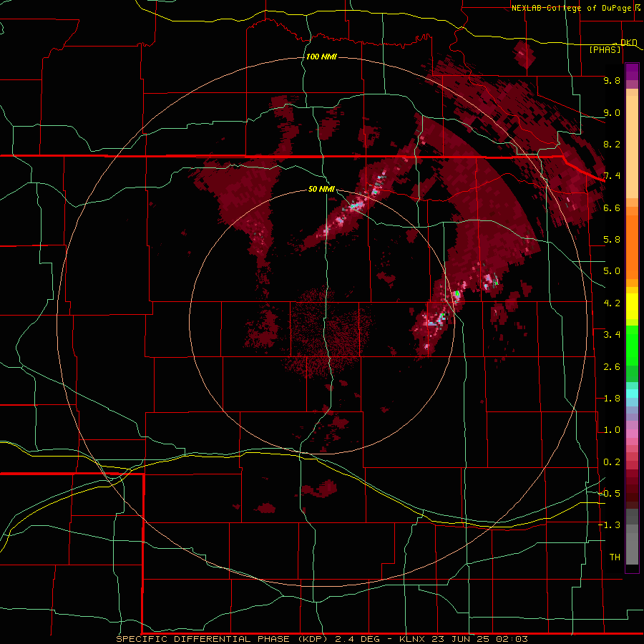Click the 8.2 value on color scale
This screenshot has width=644, height=644.
coord(612,144)
